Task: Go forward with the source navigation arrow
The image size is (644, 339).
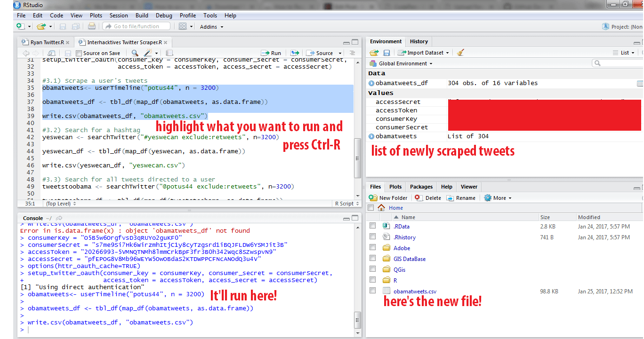Action: coord(36,53)
